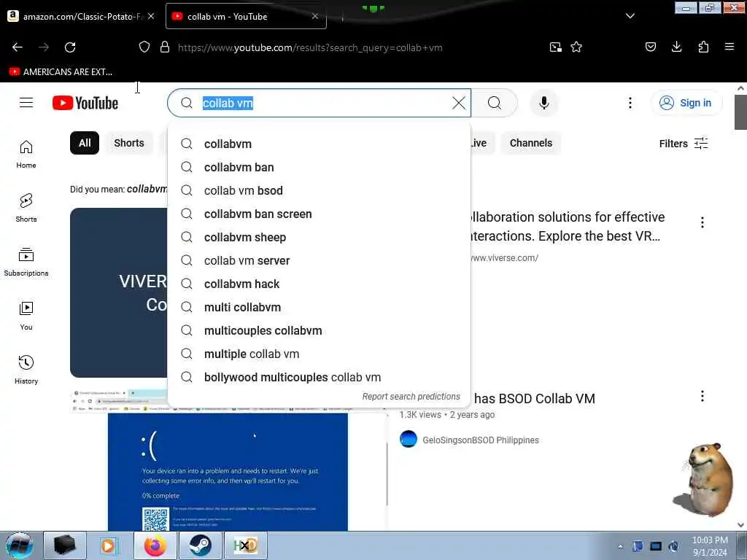Start voice search with the microphone

(544, 103)
